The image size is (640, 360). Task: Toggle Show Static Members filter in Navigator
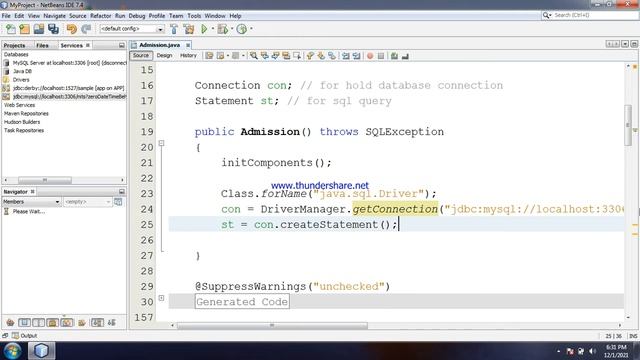tap(38, 323)
